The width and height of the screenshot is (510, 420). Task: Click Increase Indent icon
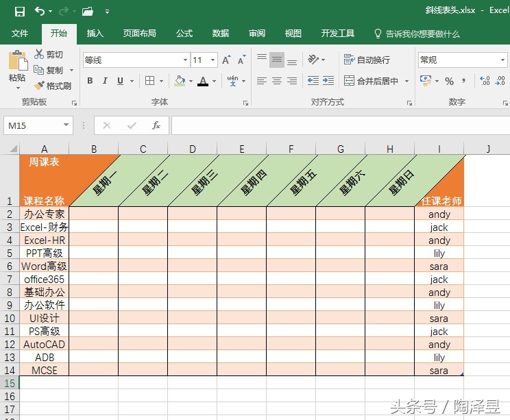[x=328, y=81]
